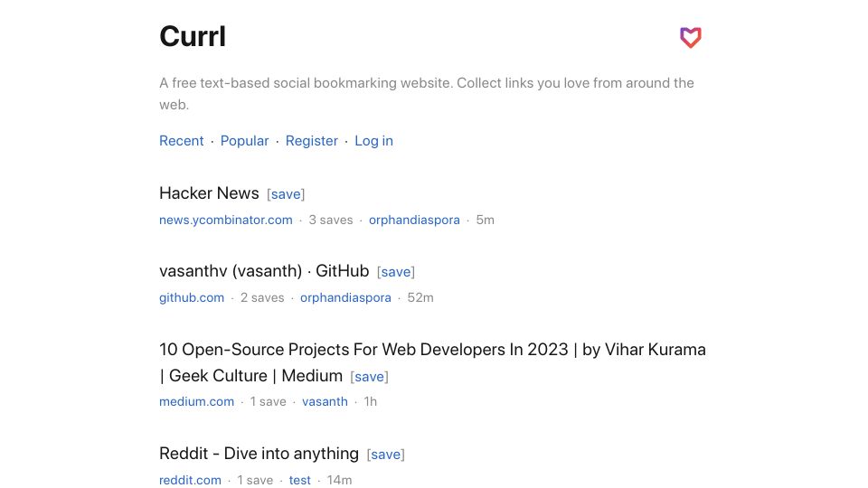
Task: Click the '5m' timestamp text
Action: coord(485,221)
